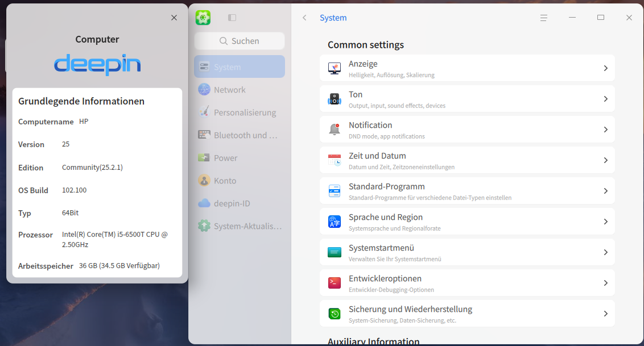
Task: Open Konto in the sidebar
Action: pos(240,180)
